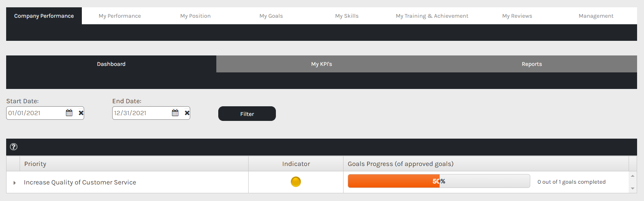Click the help question mark icon
Screen dimensions: 644x201
click(13, 147)
